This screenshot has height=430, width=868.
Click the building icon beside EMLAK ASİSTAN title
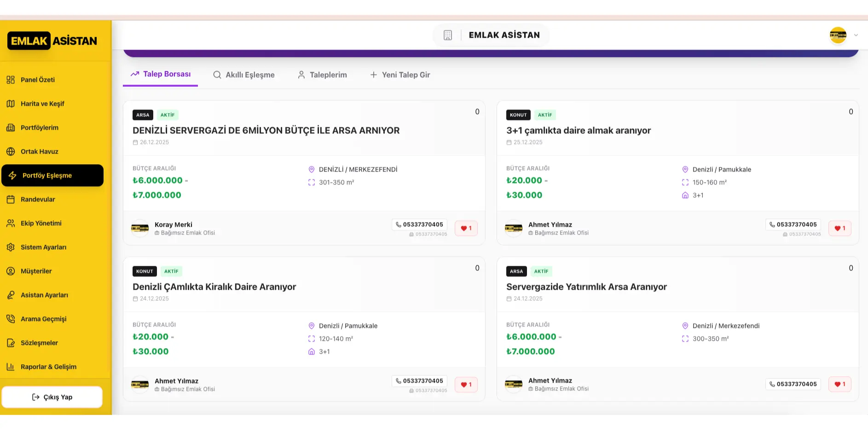[447, 35]
